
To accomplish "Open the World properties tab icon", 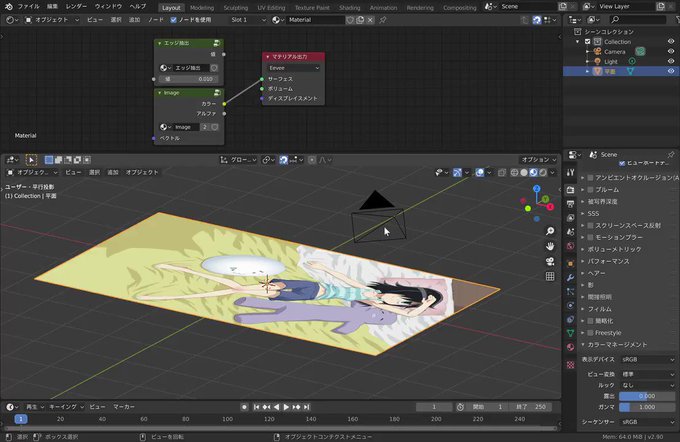I will [570, 246].
